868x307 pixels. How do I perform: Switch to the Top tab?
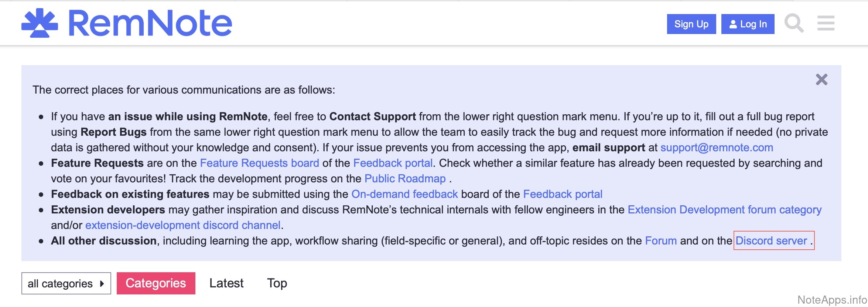277,283
